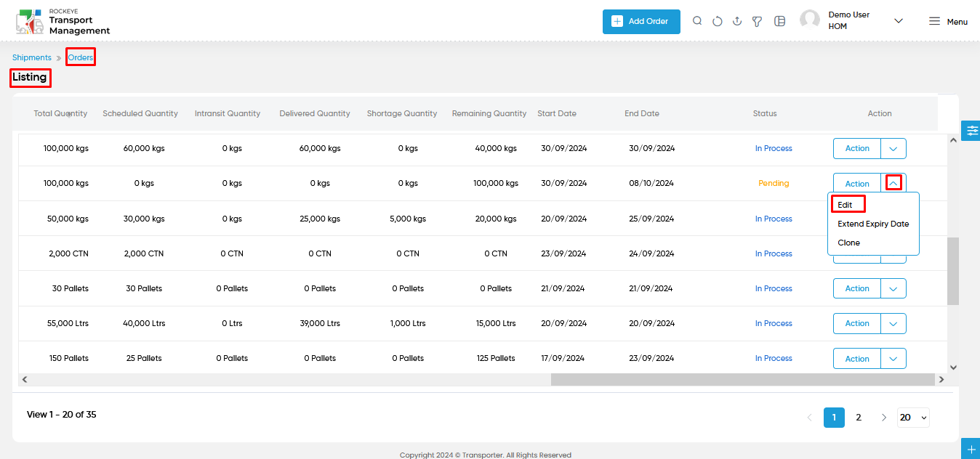The height and width of the screenshot is (459, 980).
Task: Click the Remaining Quantity column header
Action: tap(489, 113)
